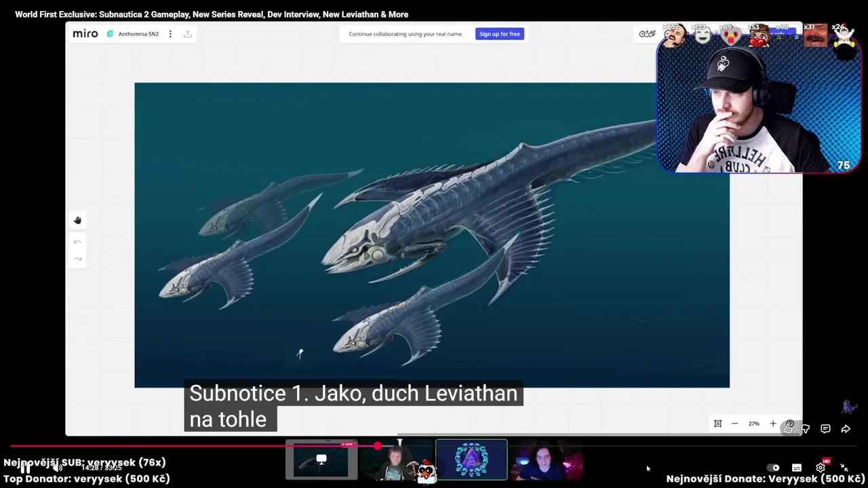Share the video with arrow icon

point(846,429)
